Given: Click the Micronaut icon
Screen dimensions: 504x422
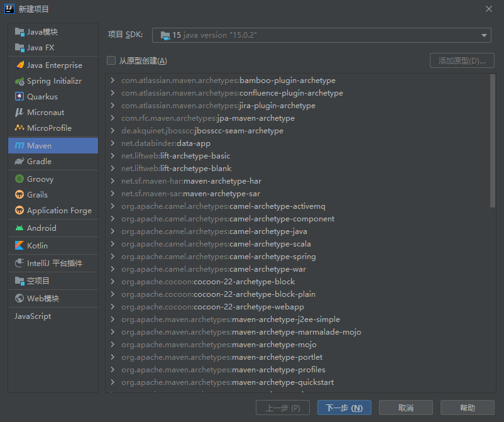Looking at the screenshot, I should click(19, 113).
